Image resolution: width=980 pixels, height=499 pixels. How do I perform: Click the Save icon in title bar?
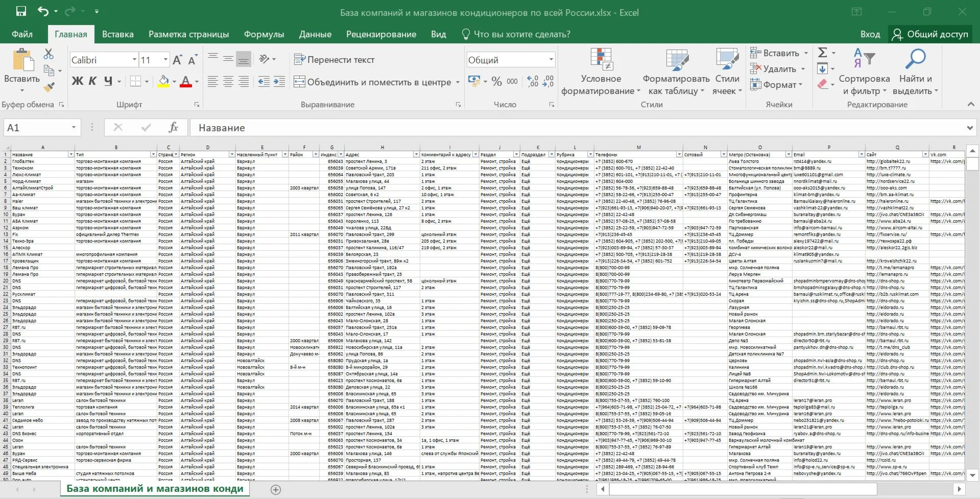click(21, 11)
